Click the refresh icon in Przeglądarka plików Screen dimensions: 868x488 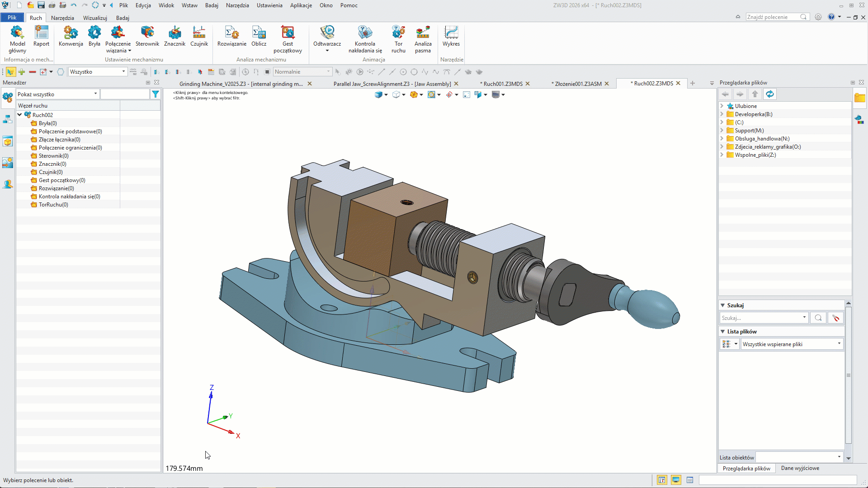click(770, 94)
